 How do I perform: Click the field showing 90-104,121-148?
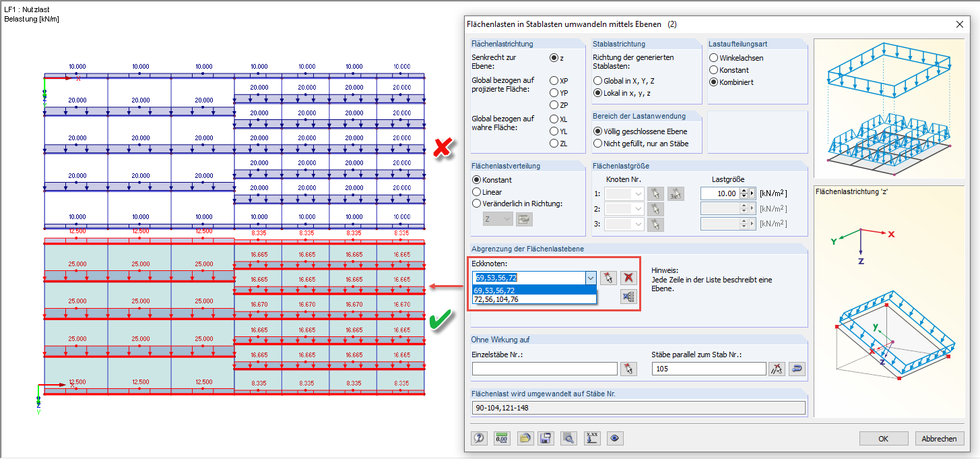point(639,408)
